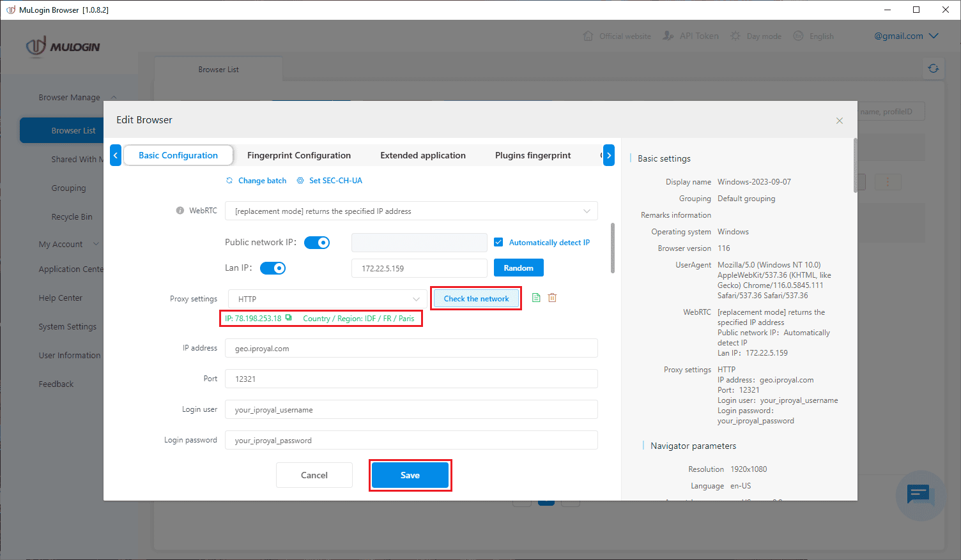Switch to Plugins fingerprint tab
Image resolution: width=961 pixels, height=560 pixels.
533,155
